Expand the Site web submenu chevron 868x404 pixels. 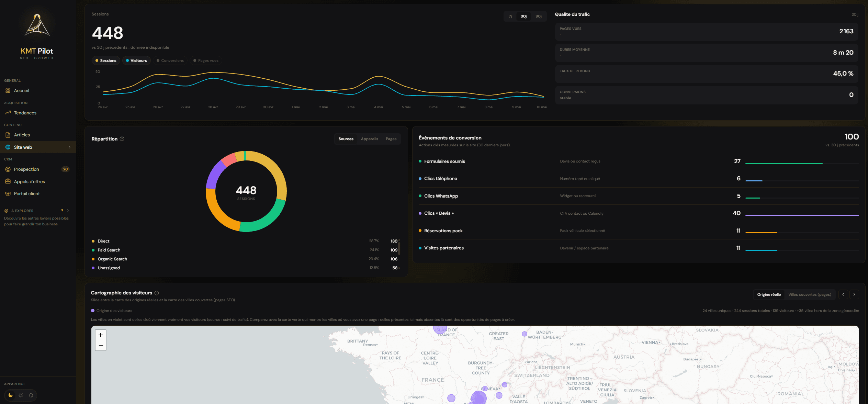(x=70, y=147)
